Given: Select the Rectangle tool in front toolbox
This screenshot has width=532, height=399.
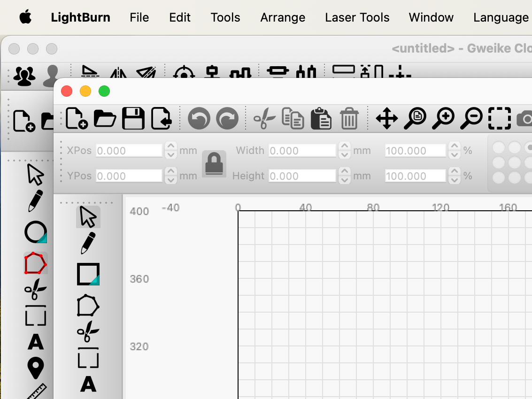Looking at the screenshot, I should 88,274.
